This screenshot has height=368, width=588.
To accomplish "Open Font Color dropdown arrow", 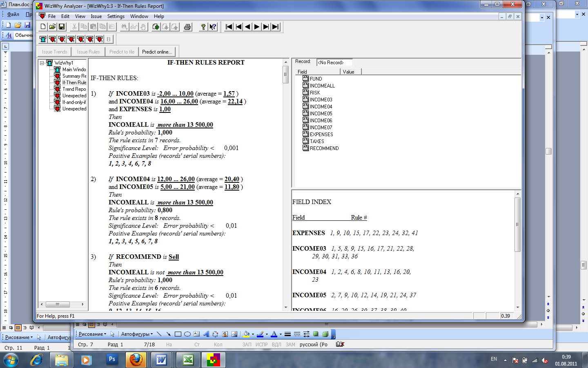I will point(281,334).
